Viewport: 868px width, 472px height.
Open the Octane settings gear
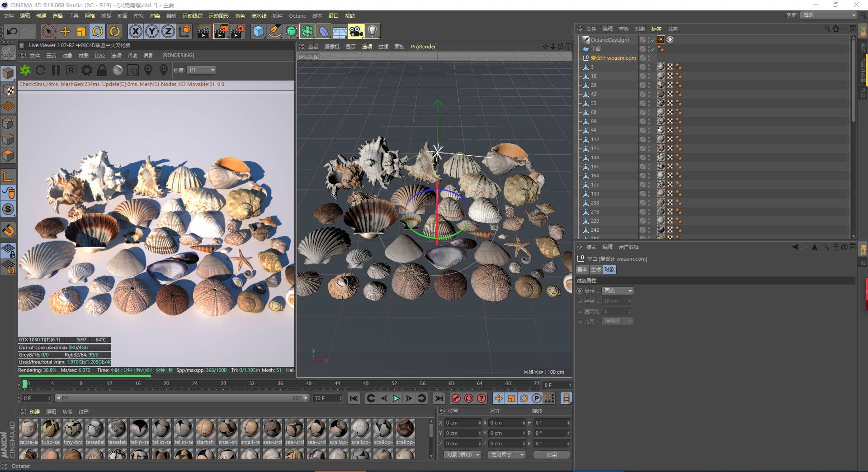[x=87, y=70]
